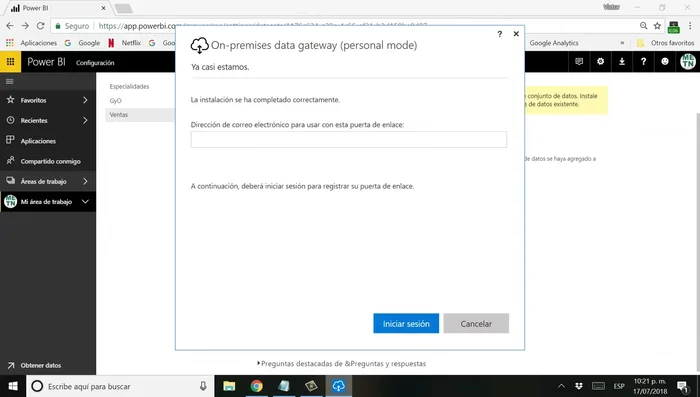Open the Google bookmark

82,43
